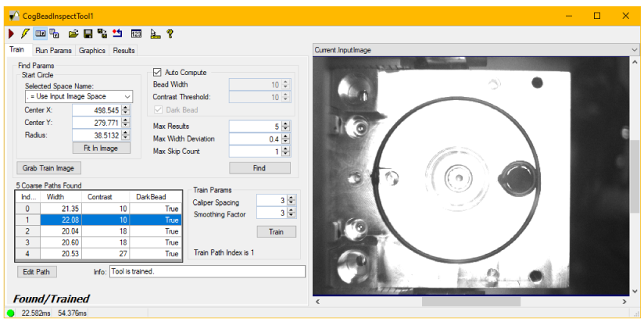
Task: Click the Center X value field
Action: pyautogui.click(x=97, y=110)
